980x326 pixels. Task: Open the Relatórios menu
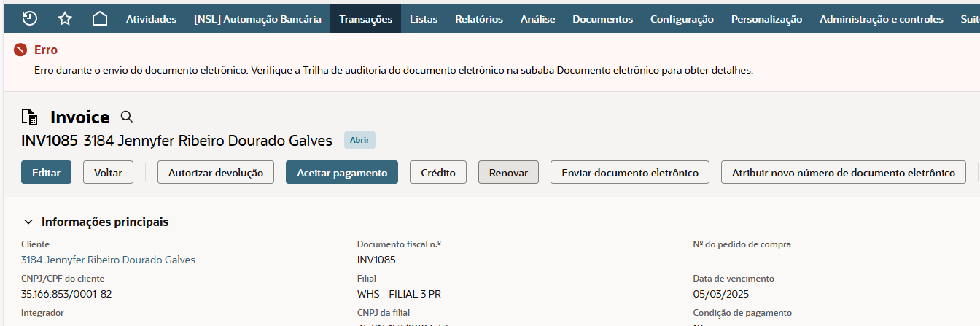click(478, 19)
